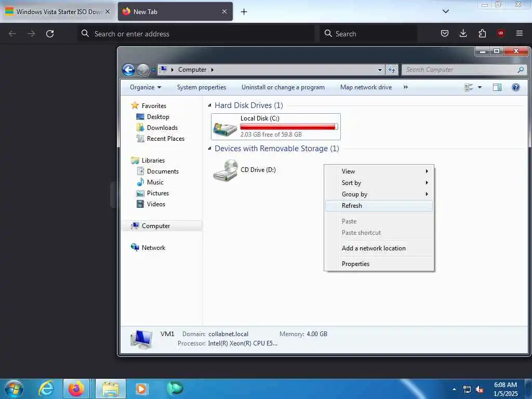Click the Libraries folder icon in sidebar
The height and width of the screenshot is (399, 532).
point(135,161)
